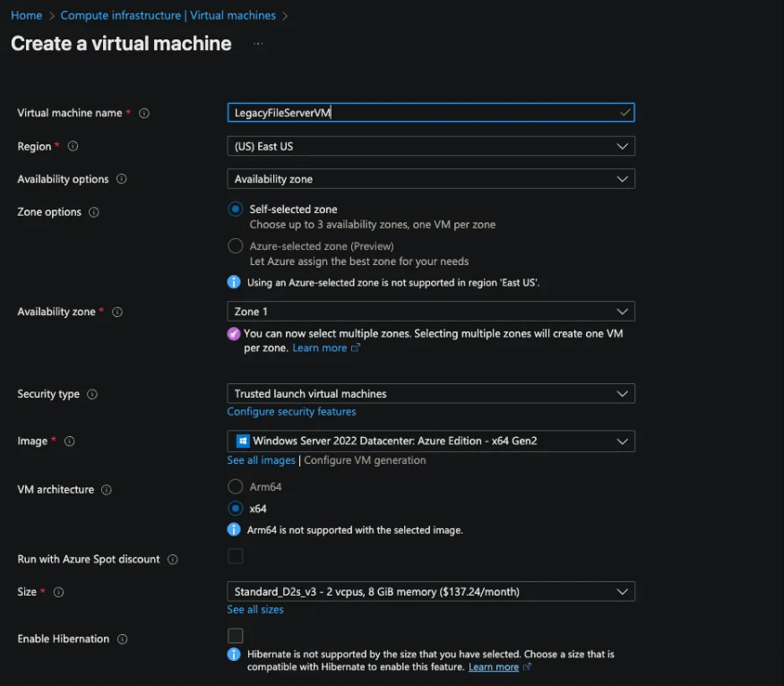784x686 pixels.
Task: Enable Run with Azure Spot discount
Action: [235, 557]
